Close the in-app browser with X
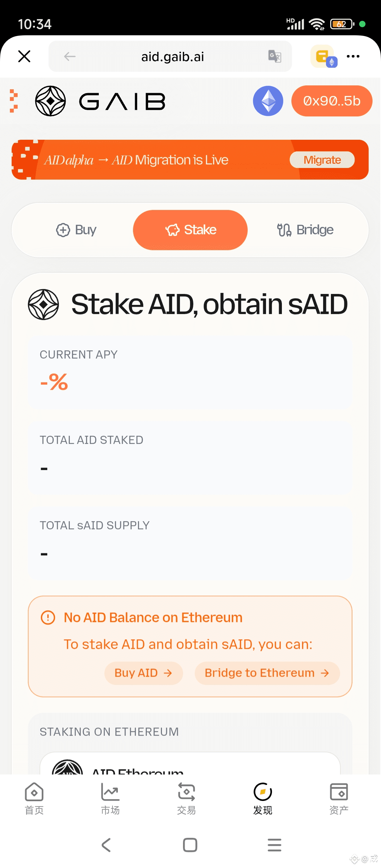Screen dimensions: 381x868 (24, 56)
